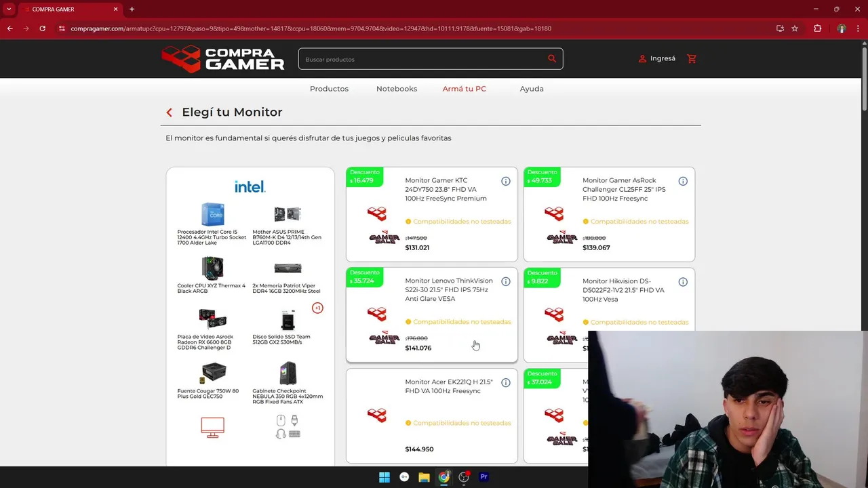Open File Explorer from taskbar
Image resolution: width=868 pixels, height=488 pixels.
pyautogui.click(x=424, y=477)
